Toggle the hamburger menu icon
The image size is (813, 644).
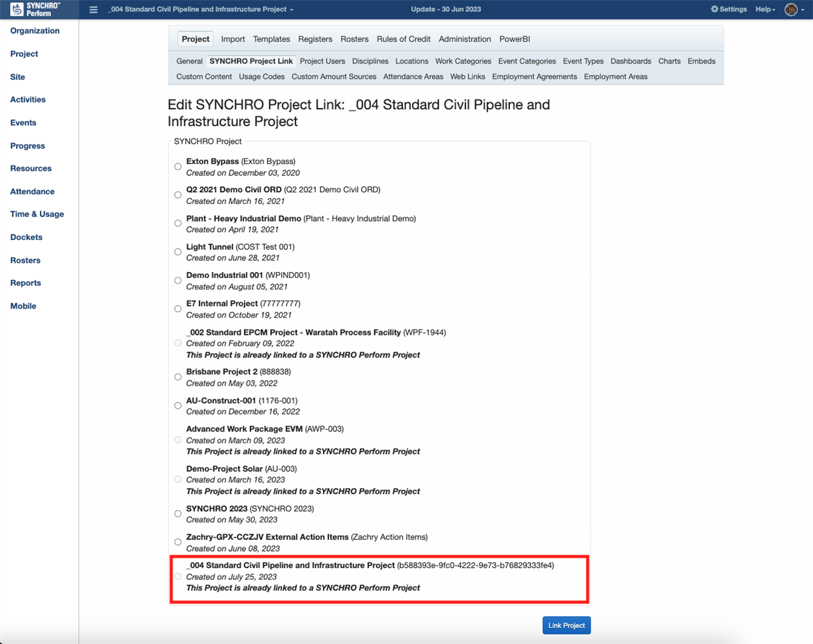pos(94,10)
